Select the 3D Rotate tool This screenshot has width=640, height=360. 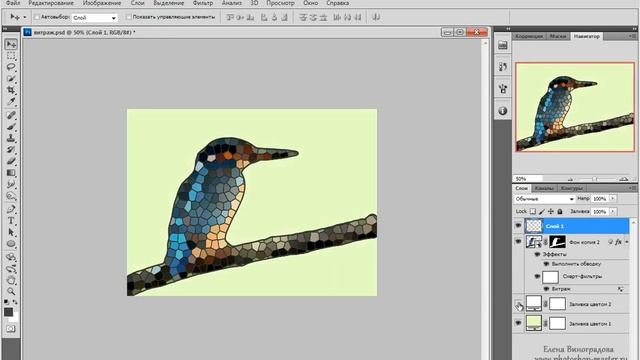point(11,257)
